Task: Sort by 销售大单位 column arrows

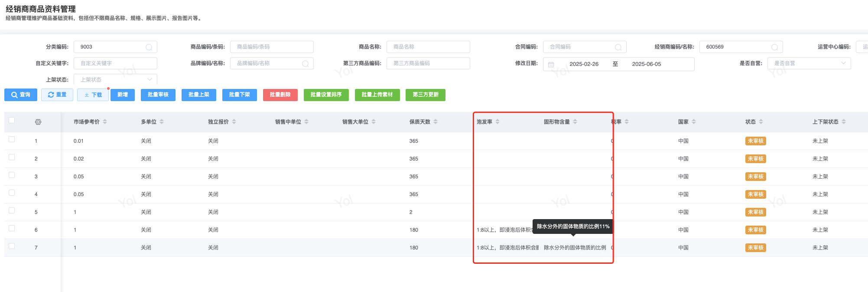Action: 374,122
